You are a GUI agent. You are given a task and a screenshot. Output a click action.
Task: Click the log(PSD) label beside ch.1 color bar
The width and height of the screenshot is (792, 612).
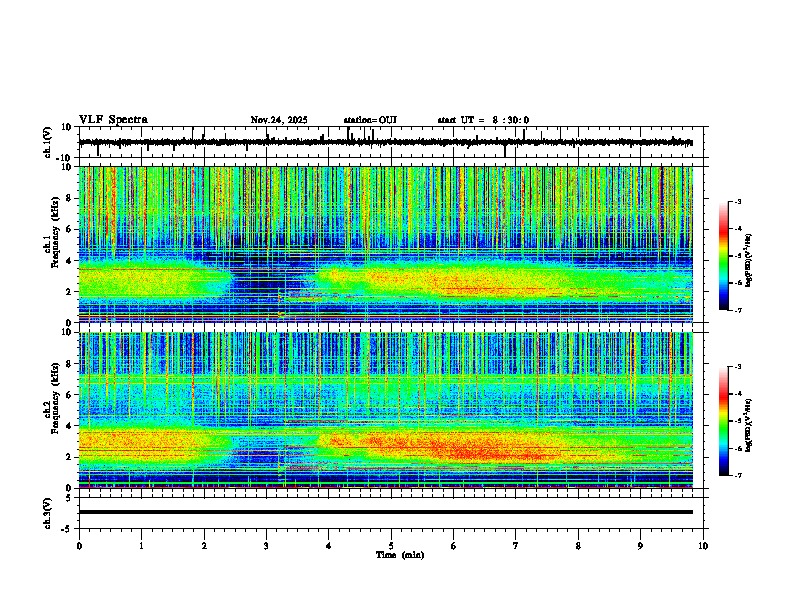[x=749, y=260]
